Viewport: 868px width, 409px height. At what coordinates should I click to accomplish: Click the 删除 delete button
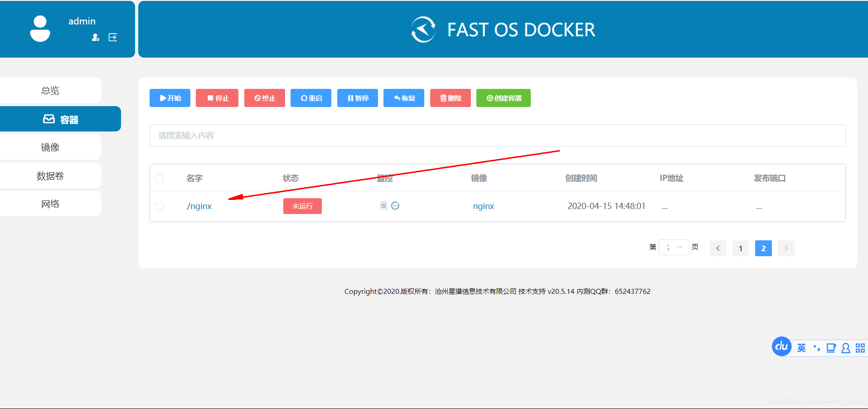[451, 98]
